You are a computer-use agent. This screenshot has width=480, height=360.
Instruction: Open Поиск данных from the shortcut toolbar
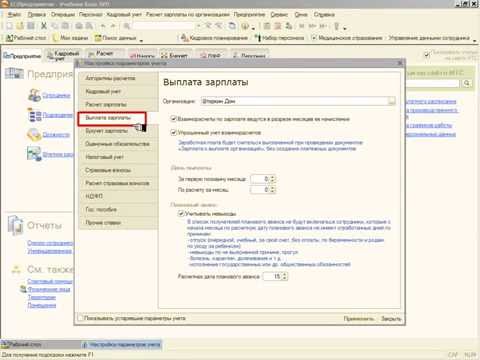point(116,38)
